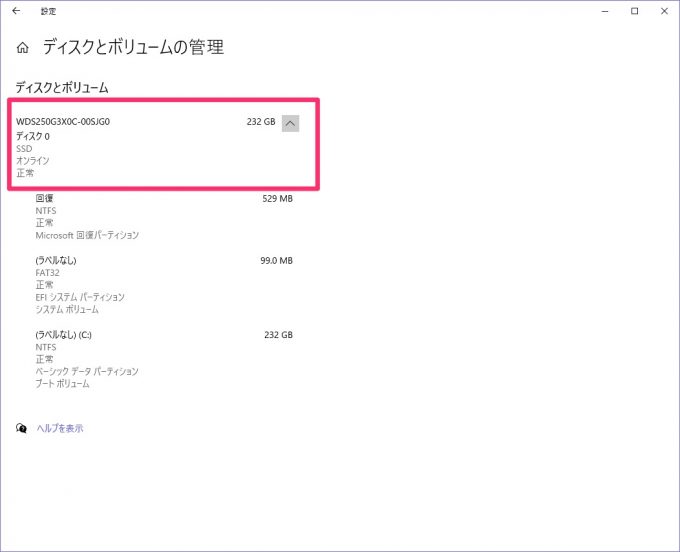The width and height of the screenshot is (680, 552).
Task: Go back with the arrow icon
Action: click(16, 11)
